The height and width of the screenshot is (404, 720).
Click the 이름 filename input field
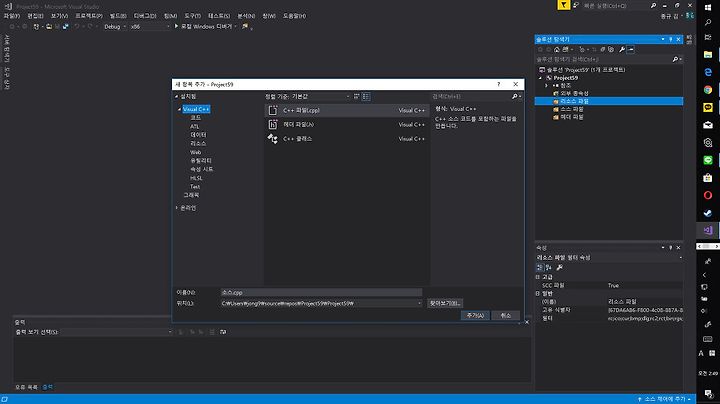click(321, 292)
